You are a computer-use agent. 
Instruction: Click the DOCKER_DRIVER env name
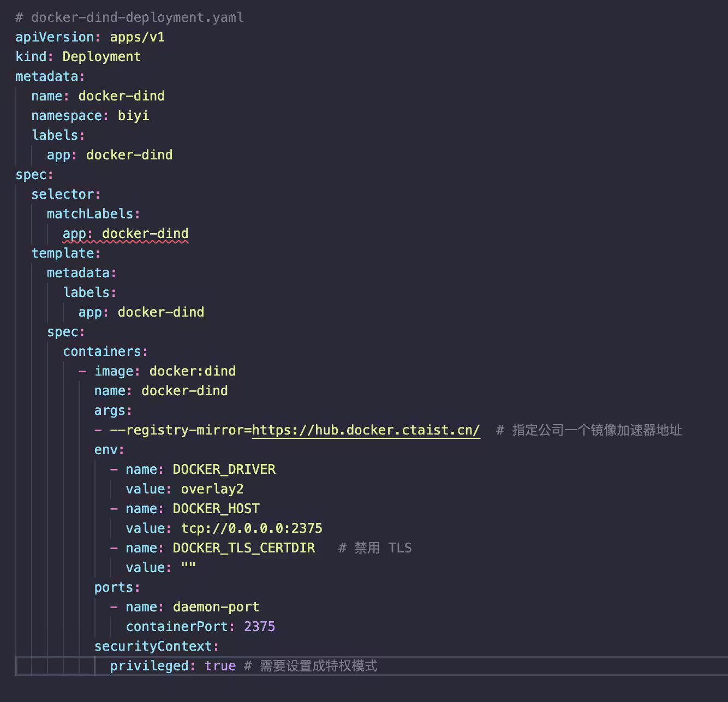[224, 469]
